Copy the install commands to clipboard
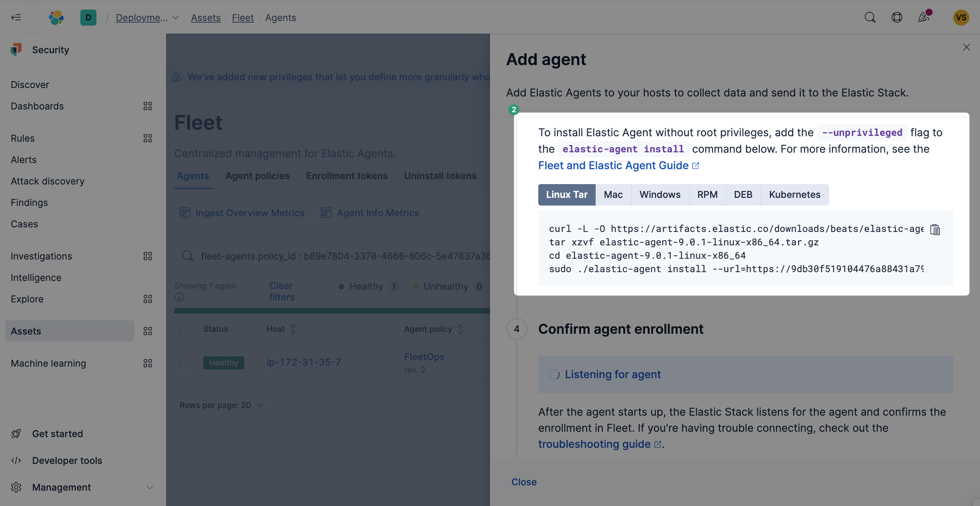 click(935, 229)
